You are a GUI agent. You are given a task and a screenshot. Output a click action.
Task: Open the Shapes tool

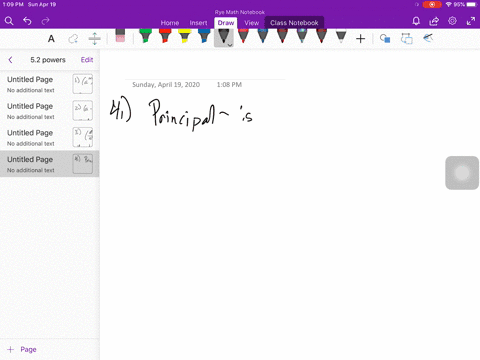point(385,39)
